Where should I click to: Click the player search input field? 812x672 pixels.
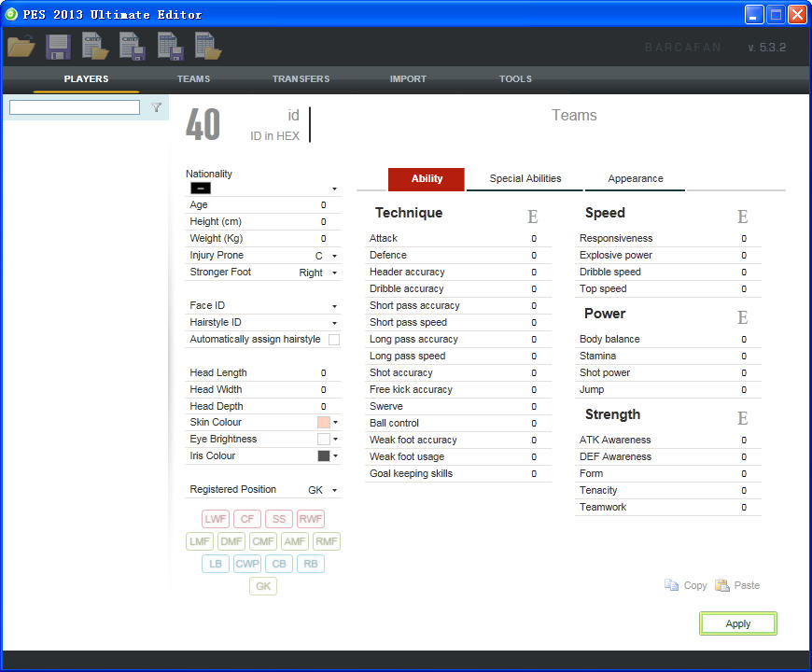[75, 107]
